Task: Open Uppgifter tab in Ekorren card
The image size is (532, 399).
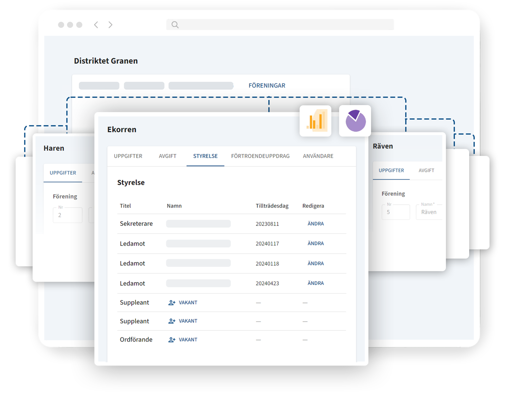Action: (x=128, y=156)
